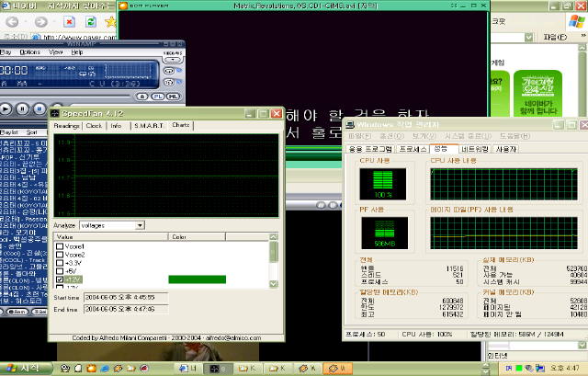Uncheck the +12V checkbox in SpeedFan
The width and height of the screenshot is (588, 376).
tap(60, 279)
